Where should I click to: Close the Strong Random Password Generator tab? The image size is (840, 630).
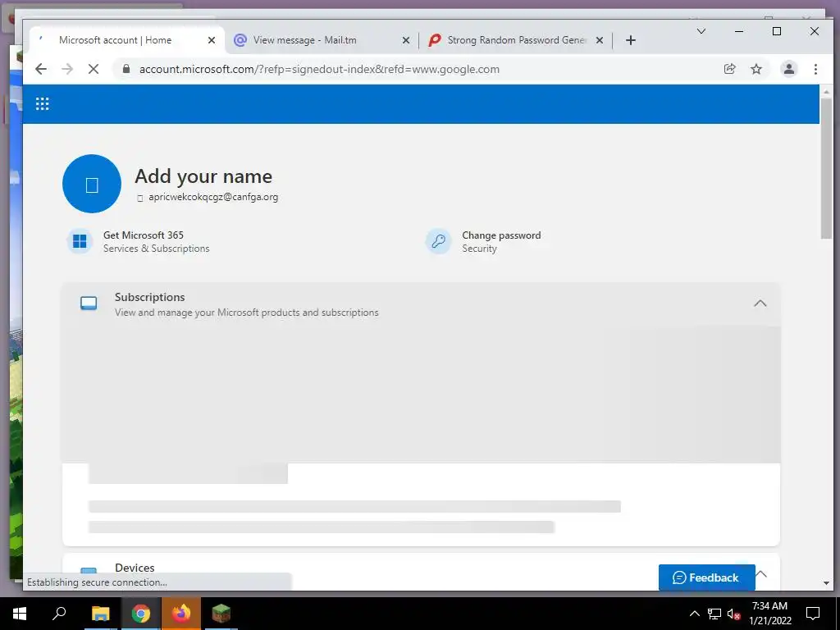(600, 40)
